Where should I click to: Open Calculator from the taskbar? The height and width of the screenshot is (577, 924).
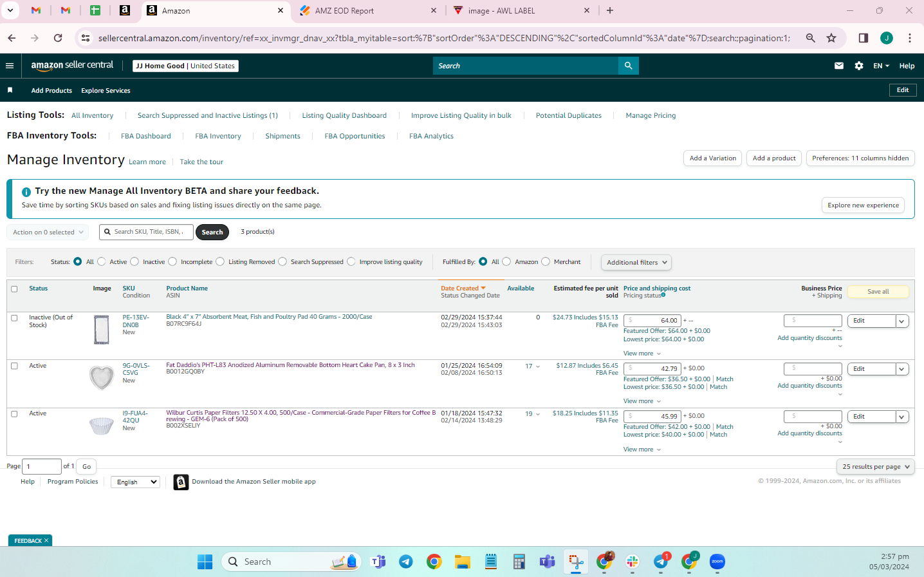pos(519,562)
